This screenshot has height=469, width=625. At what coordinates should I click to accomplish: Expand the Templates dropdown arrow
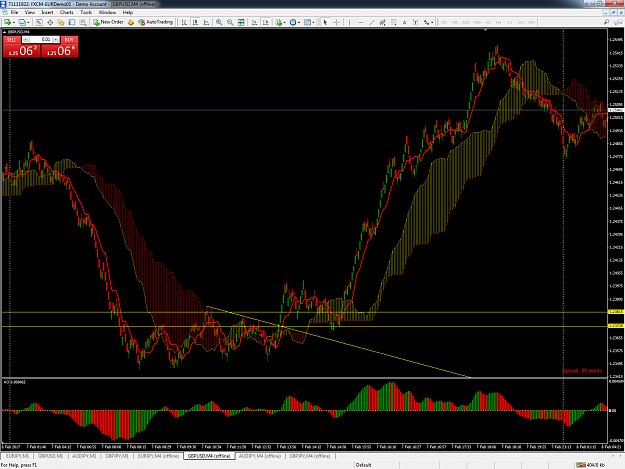(x=313, y=23)
